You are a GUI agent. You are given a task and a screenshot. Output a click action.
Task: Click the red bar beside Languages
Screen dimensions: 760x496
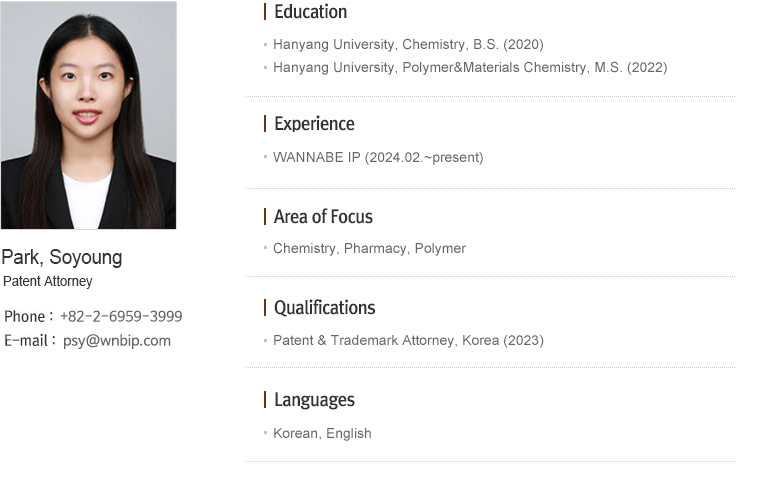pyautogui.click(x=265, y=400)
